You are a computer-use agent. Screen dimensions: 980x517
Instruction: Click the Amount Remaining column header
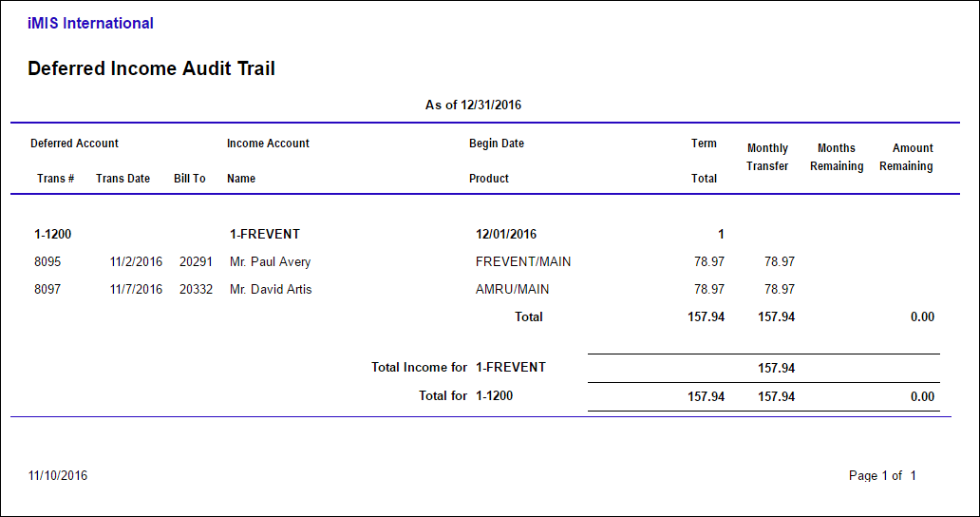[x=906, y=157]
